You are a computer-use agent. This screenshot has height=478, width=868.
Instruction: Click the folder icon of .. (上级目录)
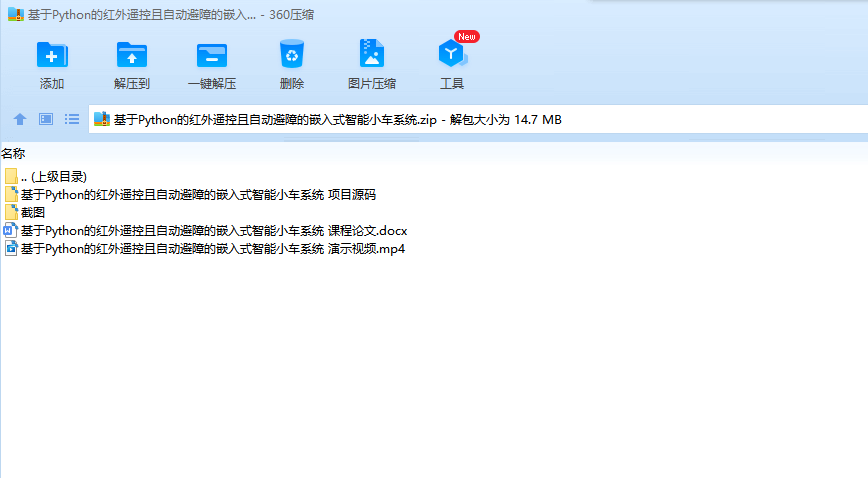(11, 177)
